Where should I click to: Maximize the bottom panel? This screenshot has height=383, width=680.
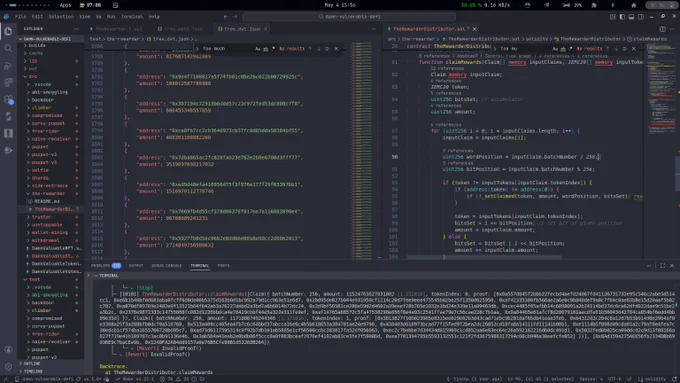662,265
